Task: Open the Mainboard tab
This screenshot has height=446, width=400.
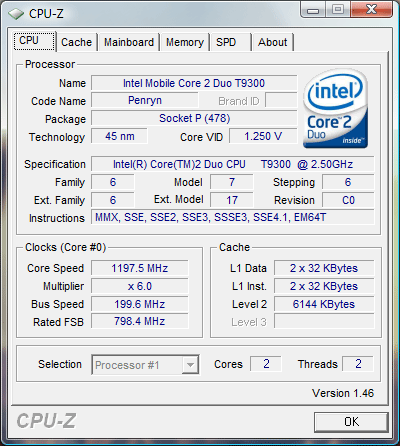Action: point(129,42)
